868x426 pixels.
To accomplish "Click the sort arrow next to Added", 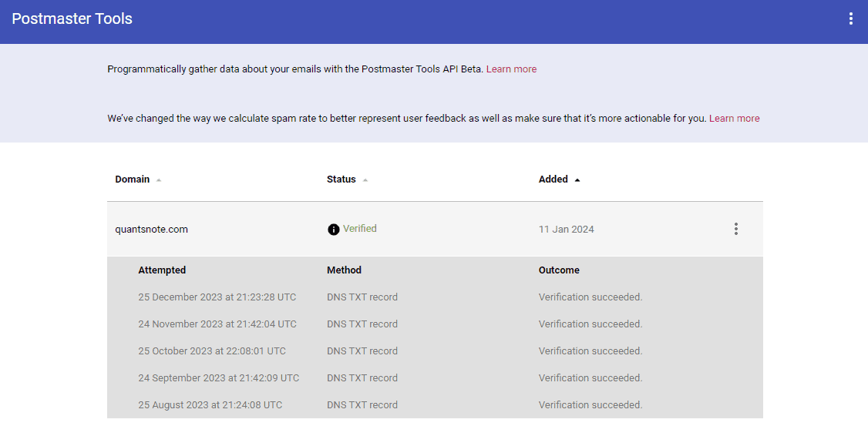I will [x=577, y=180].
